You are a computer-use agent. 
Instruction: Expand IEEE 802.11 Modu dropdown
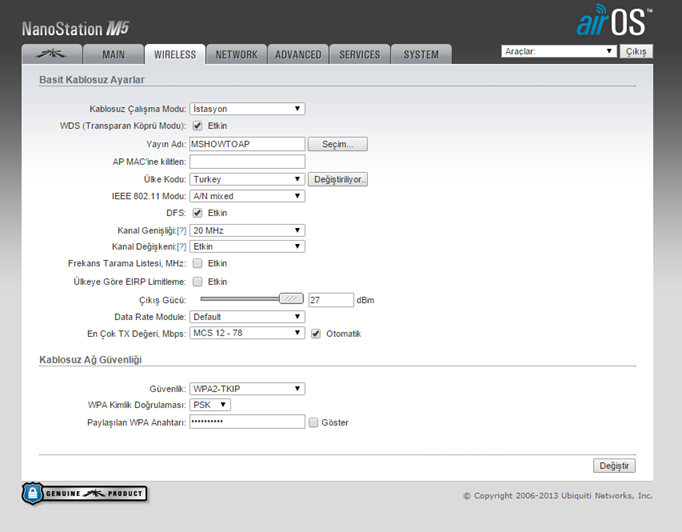pos(247,196)
